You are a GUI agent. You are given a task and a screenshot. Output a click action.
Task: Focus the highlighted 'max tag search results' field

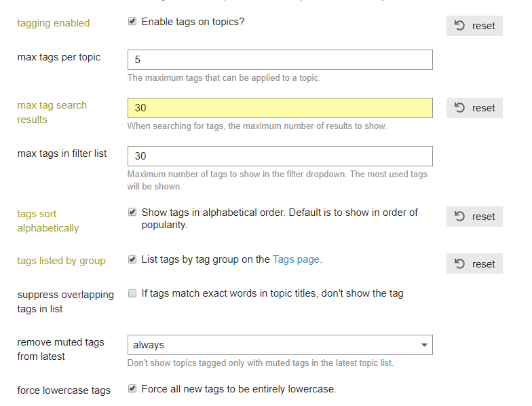(280, 108)
